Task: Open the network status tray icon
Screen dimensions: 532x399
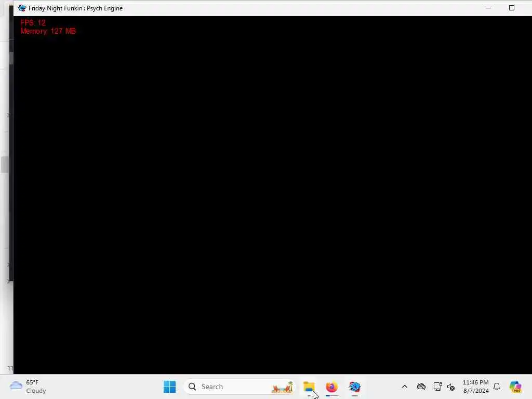Action: tap(437, 387)
